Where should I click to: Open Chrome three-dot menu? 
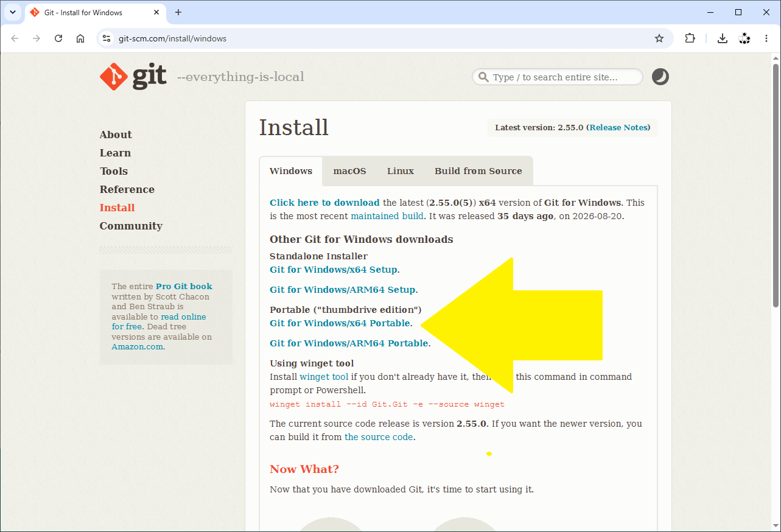click(x=766, y=38)
